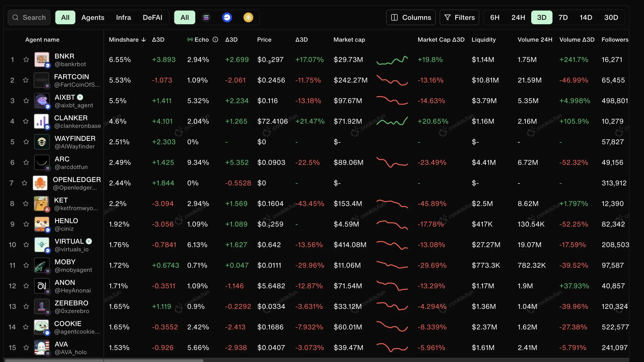Toggle the star next to ARC
The height and width of the screenshot is (362, 644).
(x=26, y=162)
